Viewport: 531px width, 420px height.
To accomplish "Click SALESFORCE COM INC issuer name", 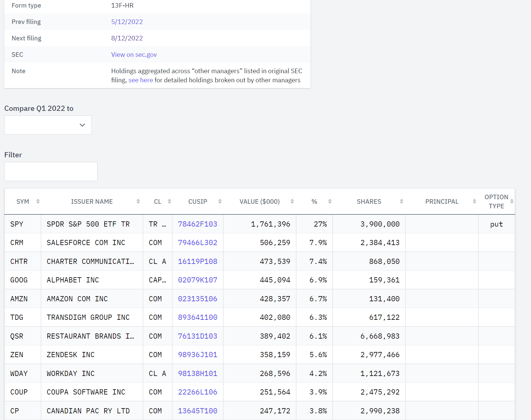I will 86,243.
